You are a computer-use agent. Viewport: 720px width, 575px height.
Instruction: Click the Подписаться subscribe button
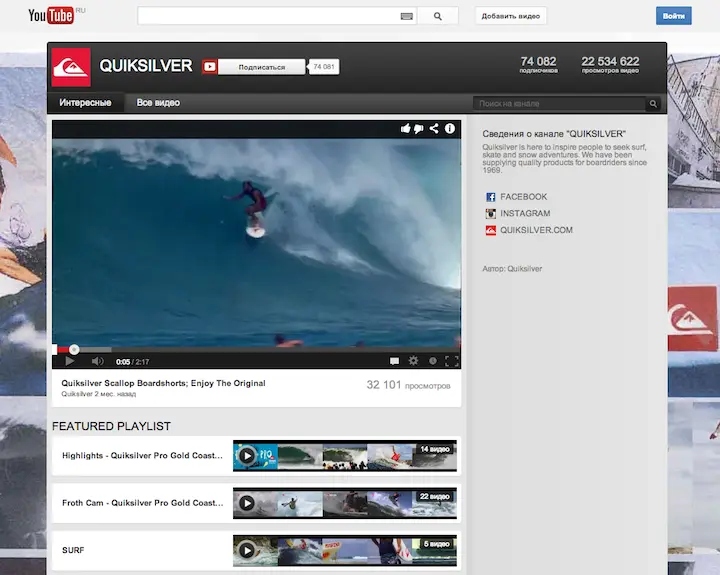pos(261,67)
